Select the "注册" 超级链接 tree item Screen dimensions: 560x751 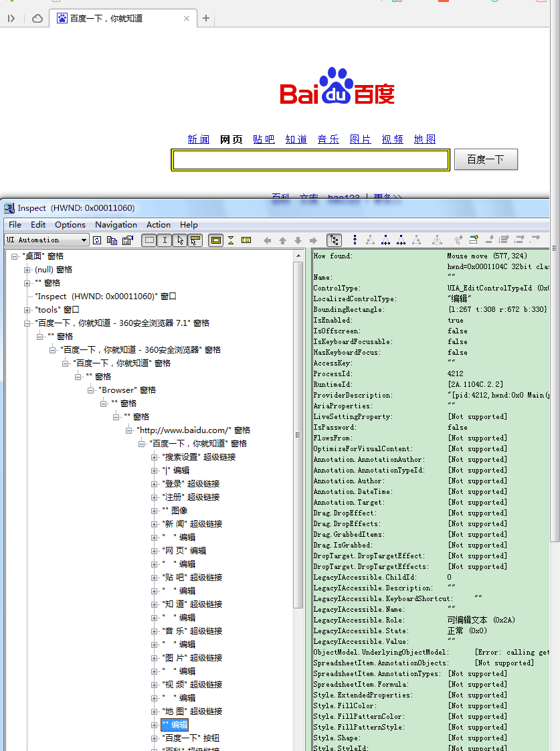[x=191, y=497]
